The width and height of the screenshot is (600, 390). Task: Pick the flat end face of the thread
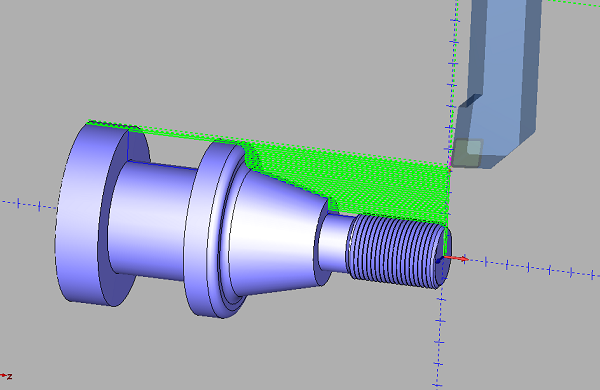pos(447,256)
